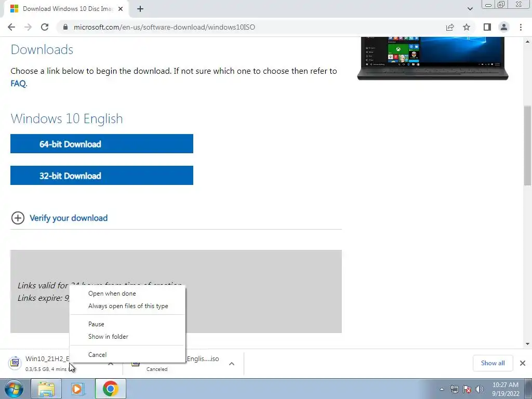Click the Downloads heading
Screen dimensions: 532x399
click(42, 49)
